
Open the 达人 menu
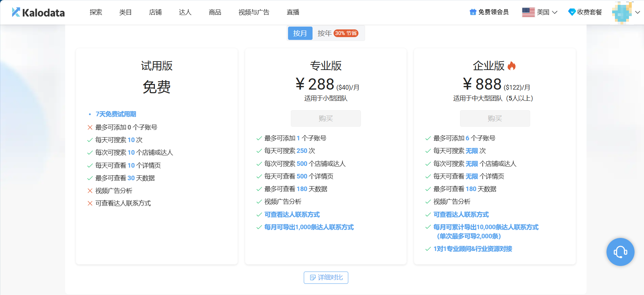pos(185,12)
